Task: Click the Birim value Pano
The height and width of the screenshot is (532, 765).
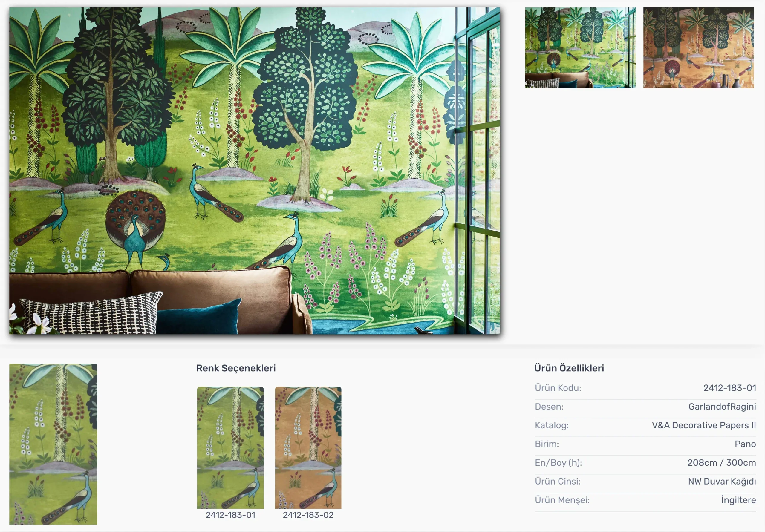Action: [x=745, y=444]
